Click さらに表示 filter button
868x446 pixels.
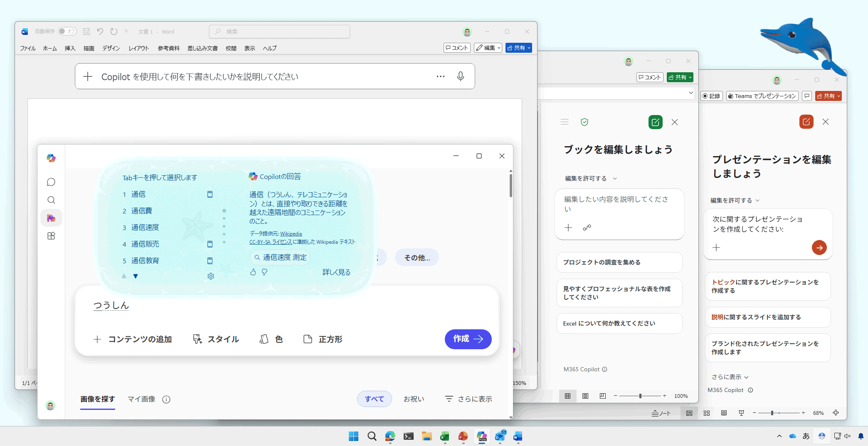[x=469, y=399]
